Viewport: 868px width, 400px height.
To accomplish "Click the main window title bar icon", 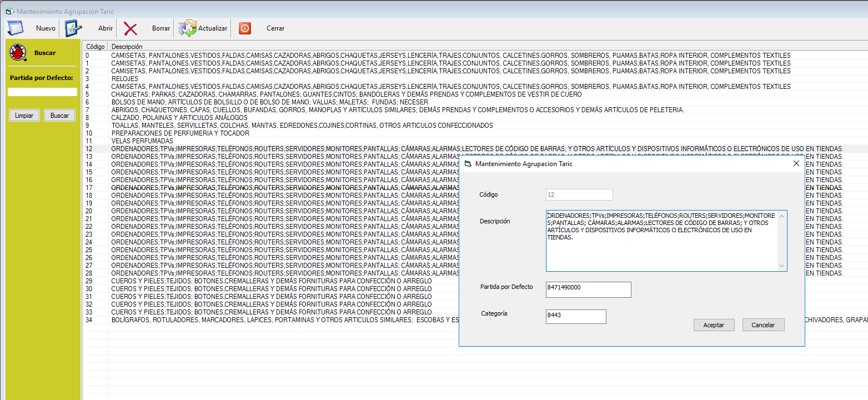I will 8,11.
